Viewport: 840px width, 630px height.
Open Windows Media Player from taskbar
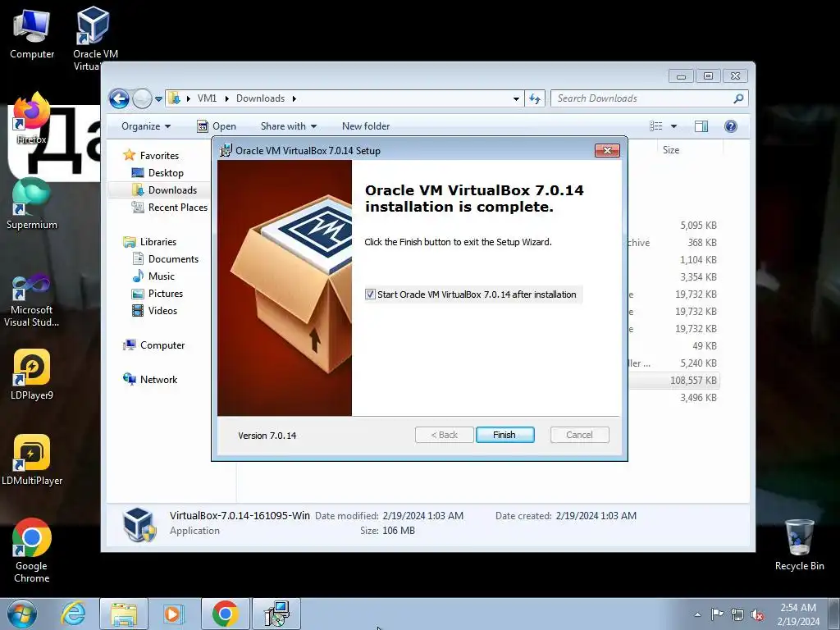coord(173,614)
